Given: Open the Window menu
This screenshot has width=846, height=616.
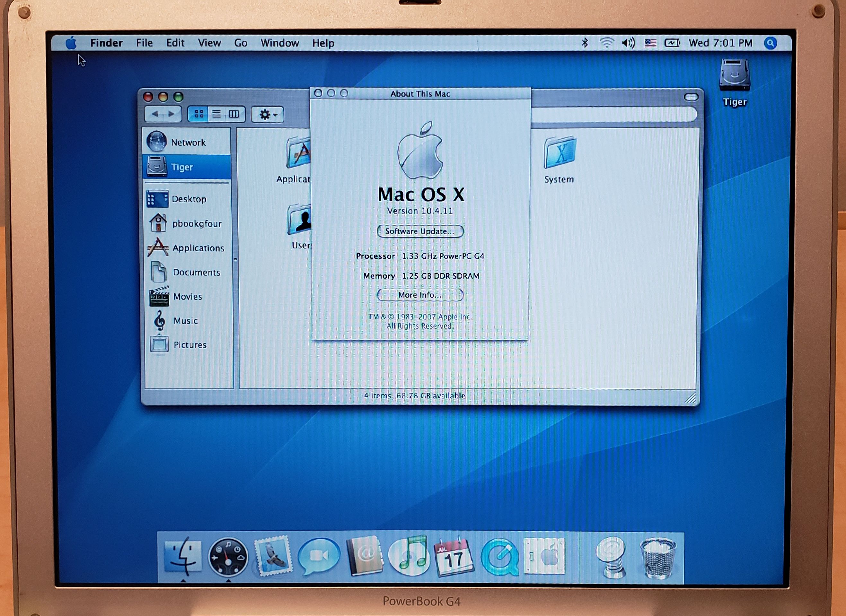Looking at the screenshot, I should [x=280, y=43].
